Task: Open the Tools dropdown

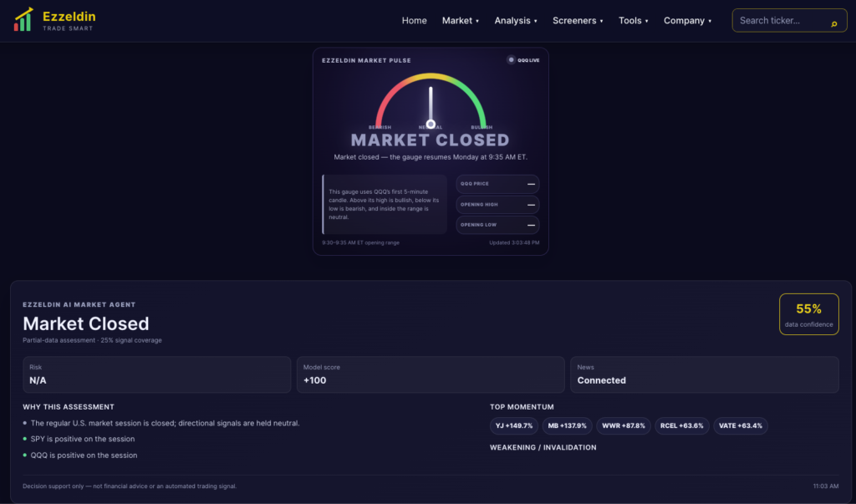Action: [x=634, y=20]
